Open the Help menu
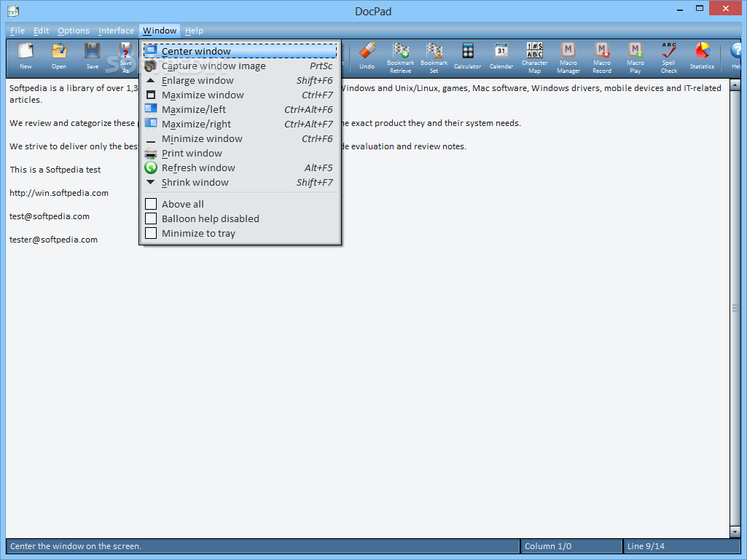This screenshot has height=560, width=747. pos(194,31)
